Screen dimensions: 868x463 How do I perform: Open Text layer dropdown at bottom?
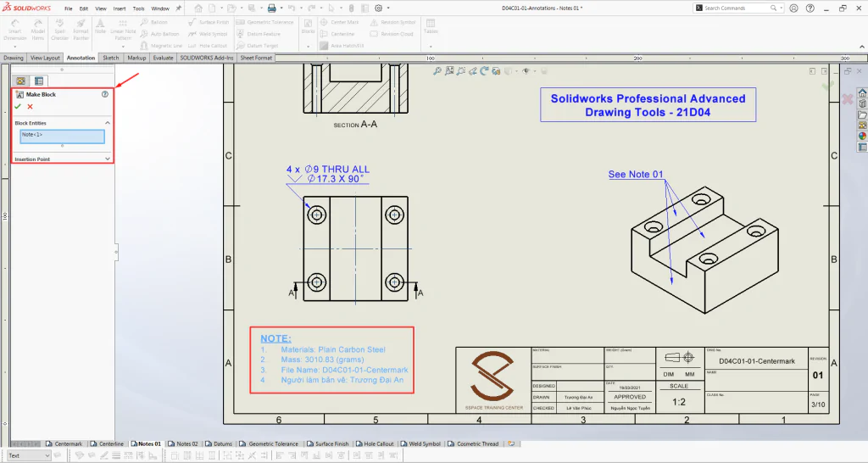(x=47, y=456)
